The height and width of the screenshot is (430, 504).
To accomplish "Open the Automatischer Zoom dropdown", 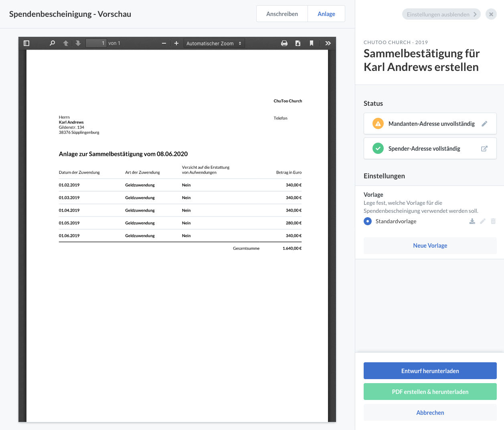I will pyautogui.click(x=214, y=43).
